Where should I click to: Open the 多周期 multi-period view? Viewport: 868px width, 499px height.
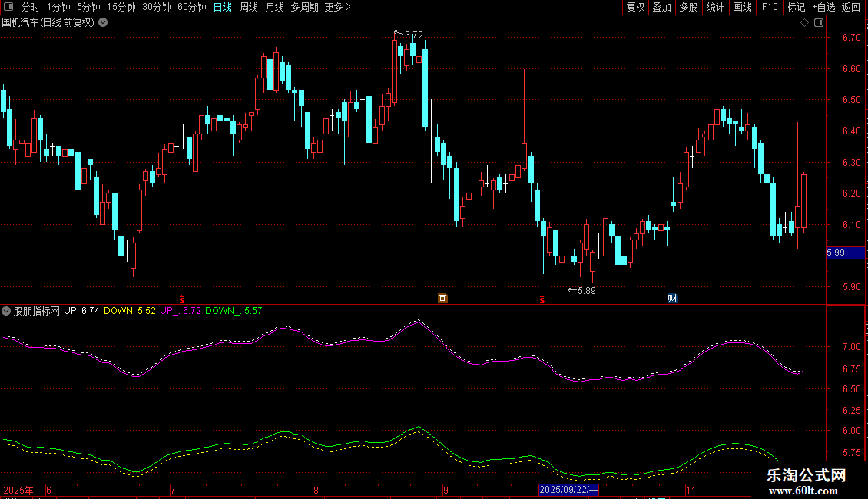click(304, 7)
